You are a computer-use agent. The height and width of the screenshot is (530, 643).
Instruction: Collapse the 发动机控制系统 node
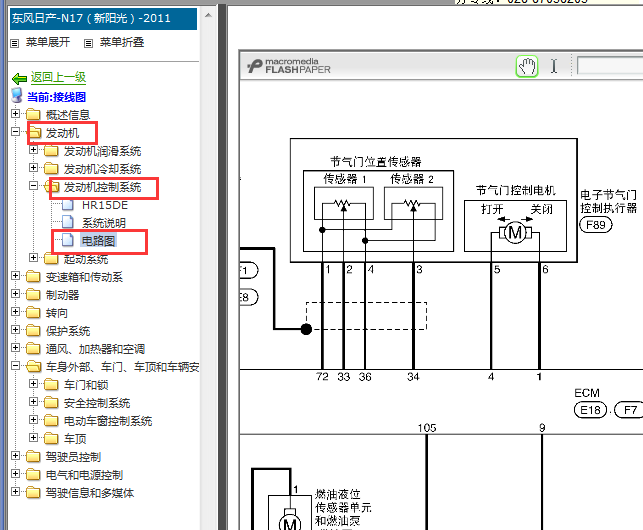[34, 185]
